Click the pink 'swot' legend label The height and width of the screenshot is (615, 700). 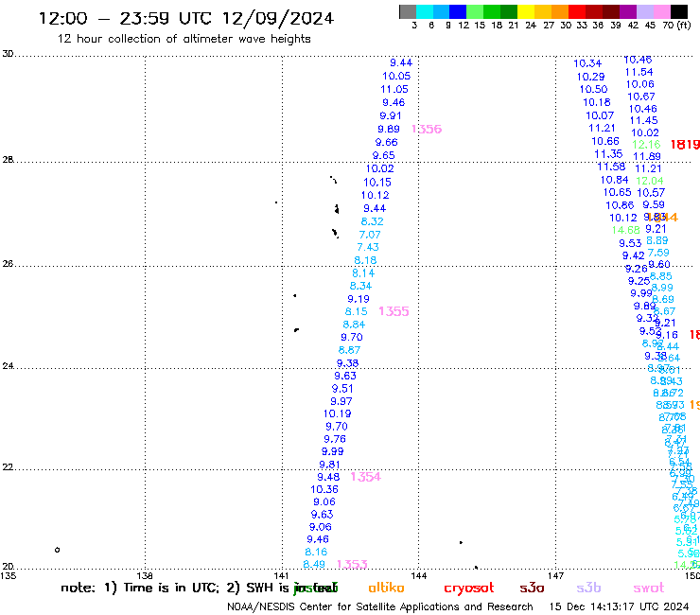[x=649, y=588]
